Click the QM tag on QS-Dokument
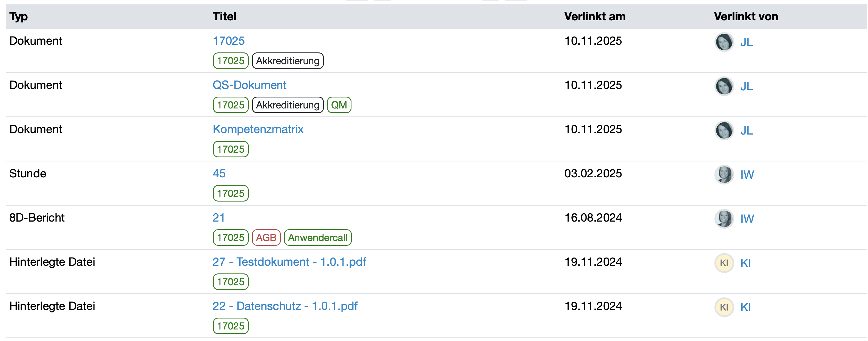The height and width of the screenshot is (341, 868). (x=339, y=105)
